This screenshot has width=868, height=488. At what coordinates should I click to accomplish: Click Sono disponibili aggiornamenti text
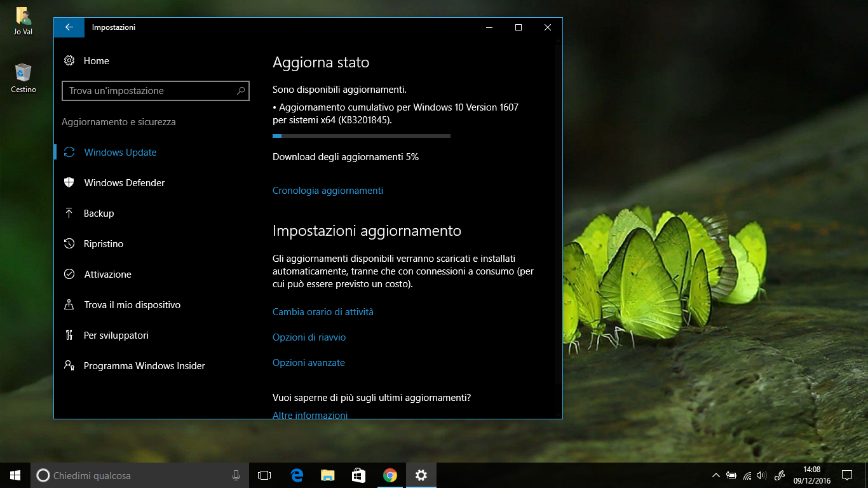(x=339, y=90)
